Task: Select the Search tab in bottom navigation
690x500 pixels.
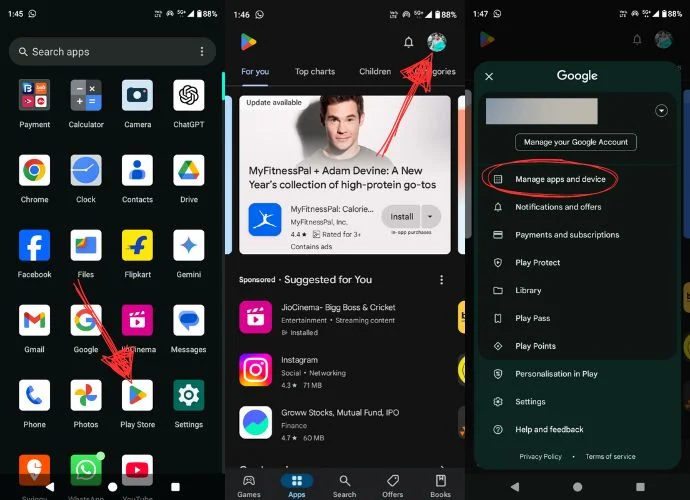Action: coord(344,485)
